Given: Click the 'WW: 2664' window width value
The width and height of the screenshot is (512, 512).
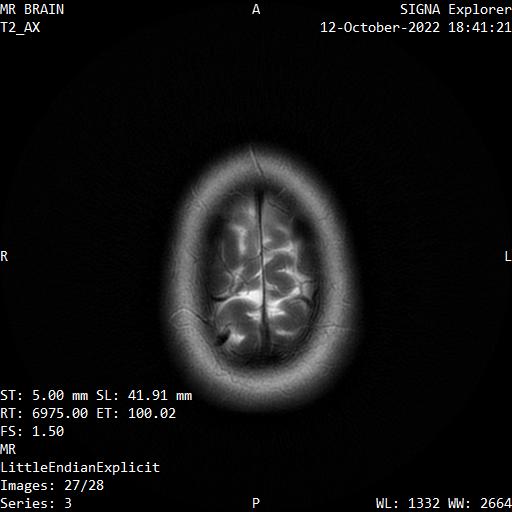Looking at the screenshot, I should tap(480, 503).
